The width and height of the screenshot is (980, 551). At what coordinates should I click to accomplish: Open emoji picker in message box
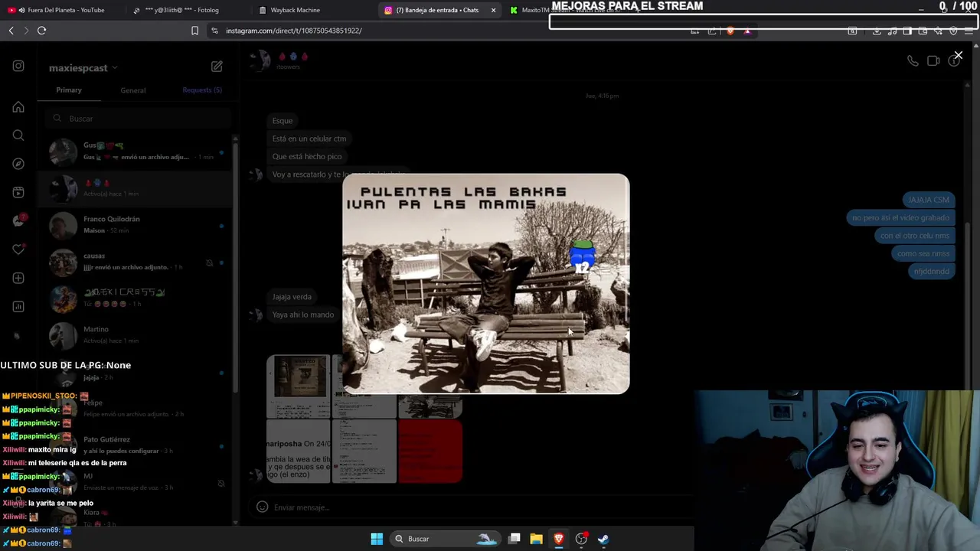[x=262, y=507]
